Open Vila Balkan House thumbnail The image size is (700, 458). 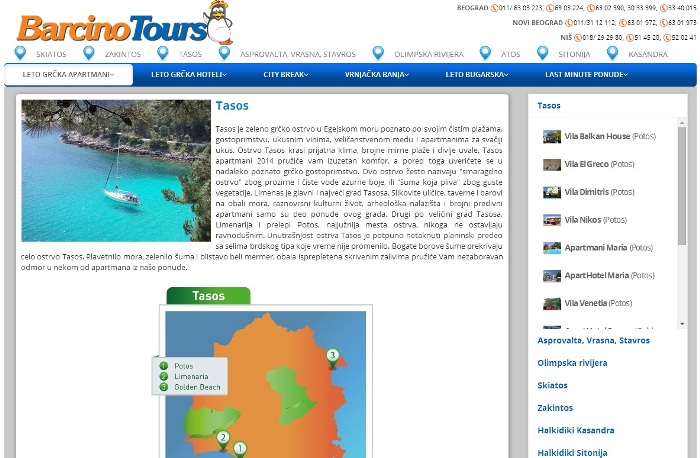point(552,137)
